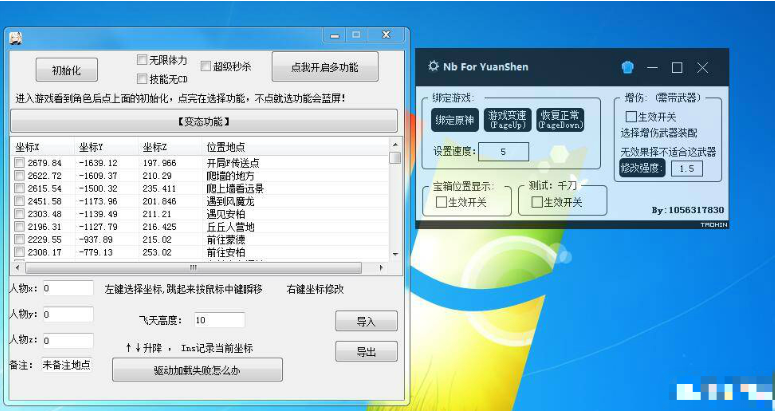The image size is (775, 411).
Task: Click the 驱动加载失败怎么办 button
Action: [x=197, y=370]
